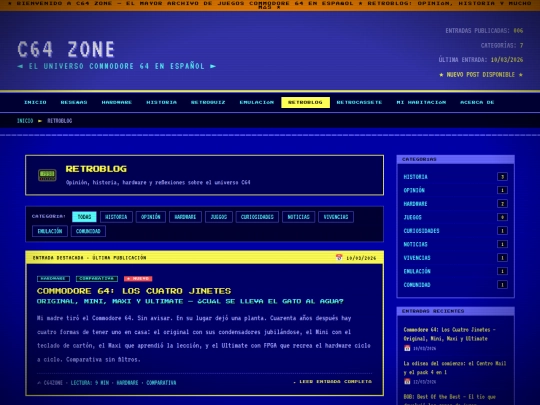The width and height of the screenshot is (540, 405).
Task: Filter entries by NOTICIAS chip
Action: (x=299, y=217)
